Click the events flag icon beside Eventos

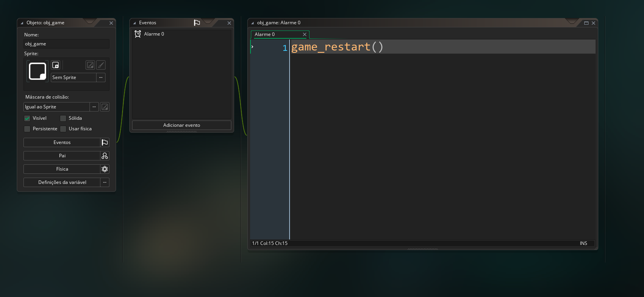105,142
